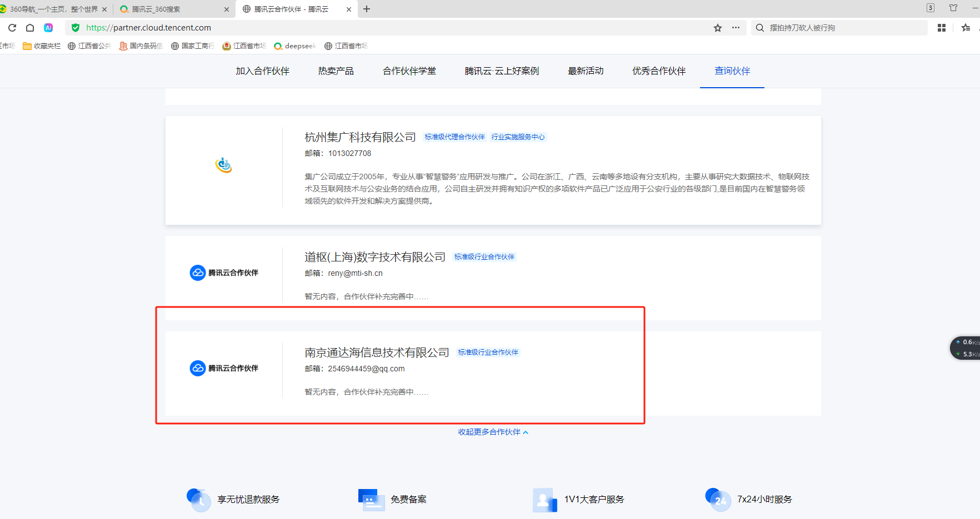This screenshot has height=519, width=980.
Task: Switch to 腾讯云_360搜索 browser tab
Action: point(174,9)
